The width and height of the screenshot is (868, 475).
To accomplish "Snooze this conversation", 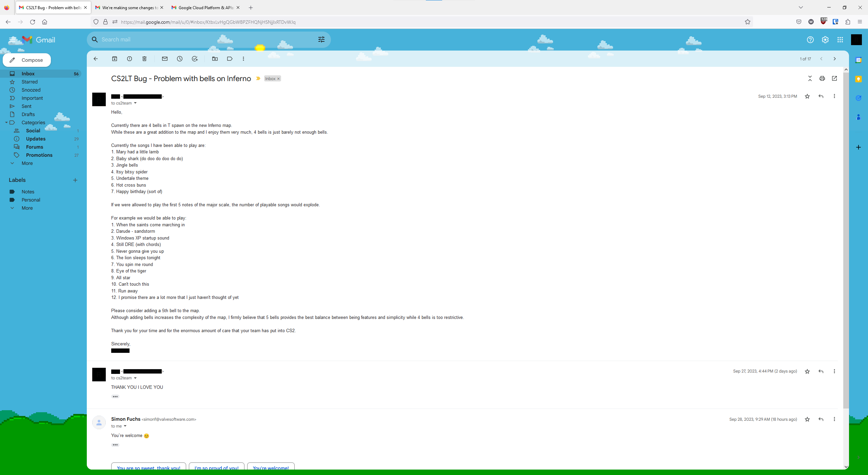I will pyautogui.click(x=180, y=59).
